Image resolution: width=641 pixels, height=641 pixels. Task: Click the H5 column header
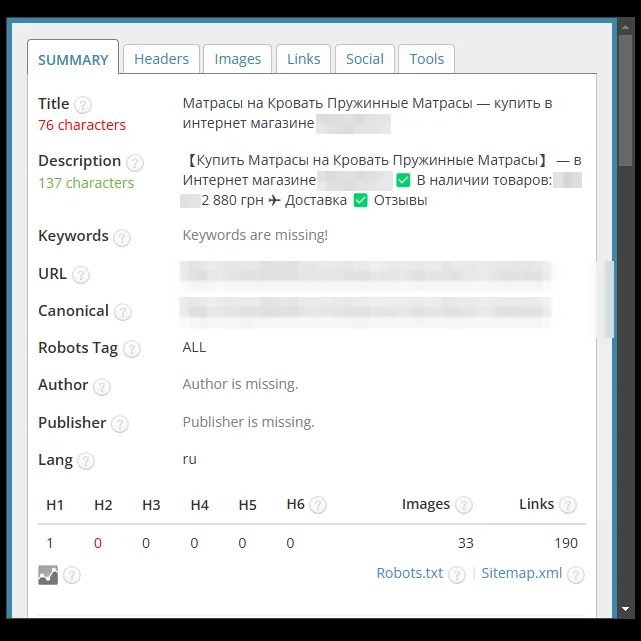click(247, 505)
